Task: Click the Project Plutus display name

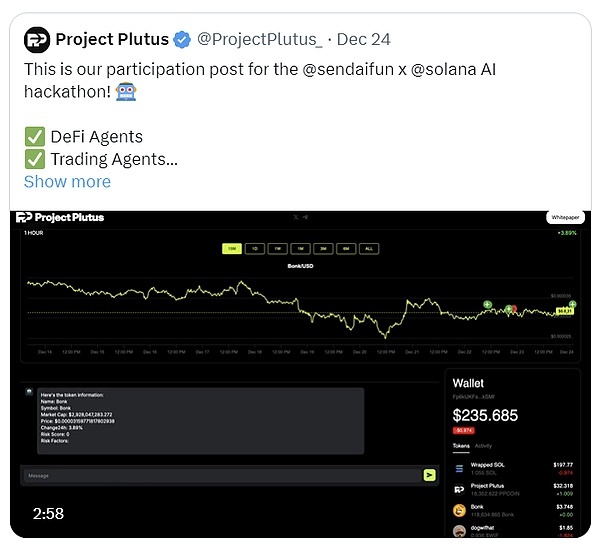Action: [x=113, y=40]
